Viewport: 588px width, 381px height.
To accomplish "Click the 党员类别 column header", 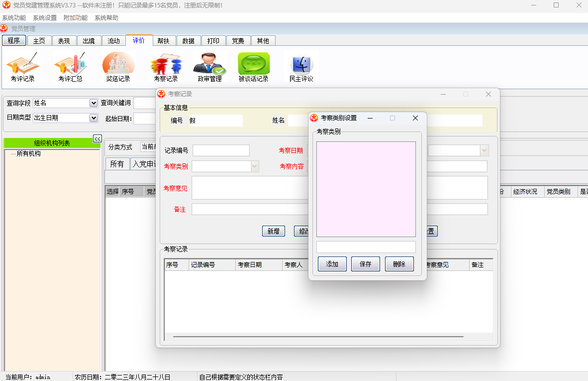I will tap(560, 191).
